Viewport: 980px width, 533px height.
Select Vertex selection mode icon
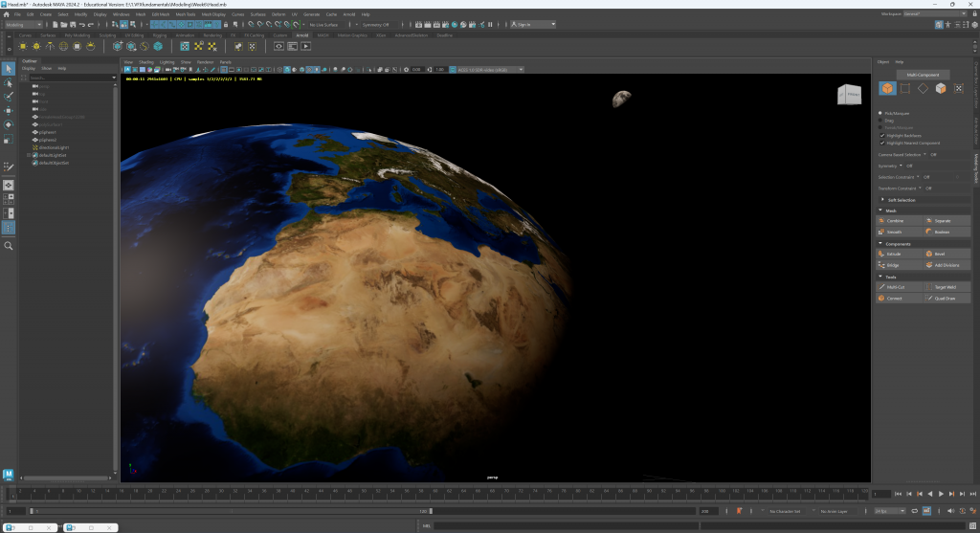click(905, 89)
